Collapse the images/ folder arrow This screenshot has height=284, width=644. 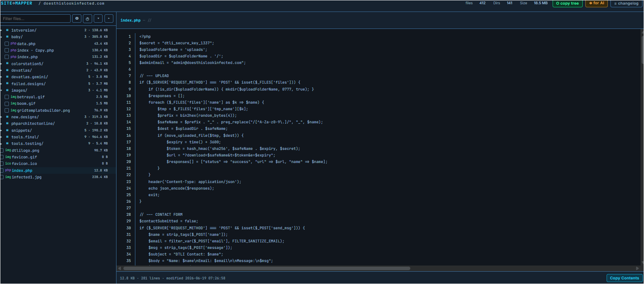coord(2,90)
